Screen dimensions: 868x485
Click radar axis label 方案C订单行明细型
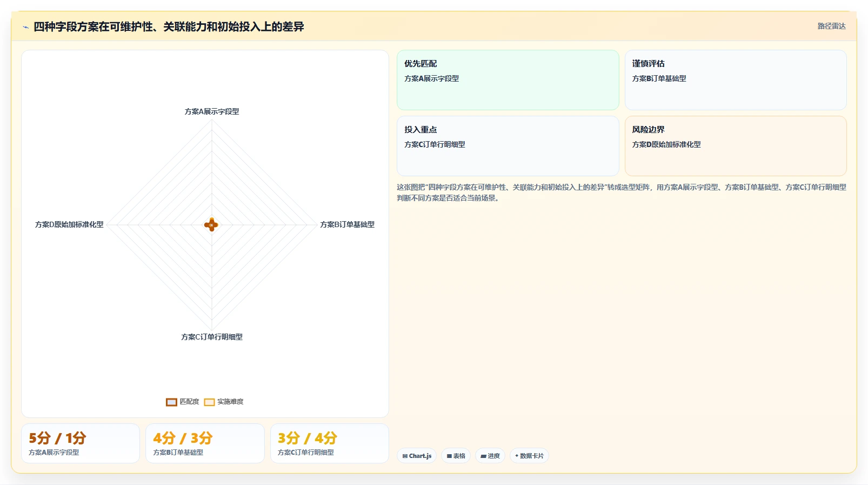pyautogui.click(x=212, y=337)
